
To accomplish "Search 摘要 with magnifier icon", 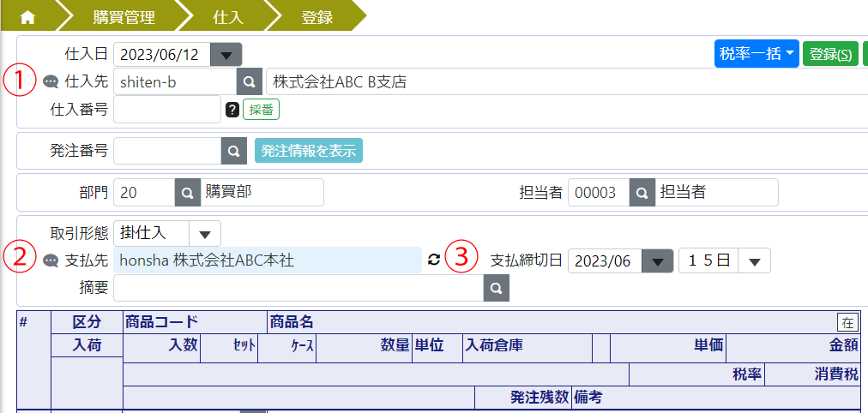I will [497, 288].
